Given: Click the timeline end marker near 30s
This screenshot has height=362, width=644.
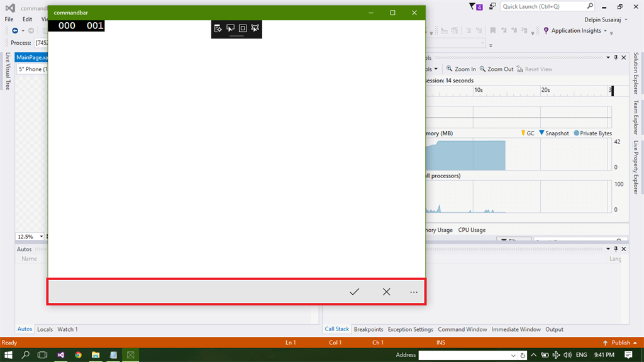Looking at the screenshot, I should click(612, 91).
